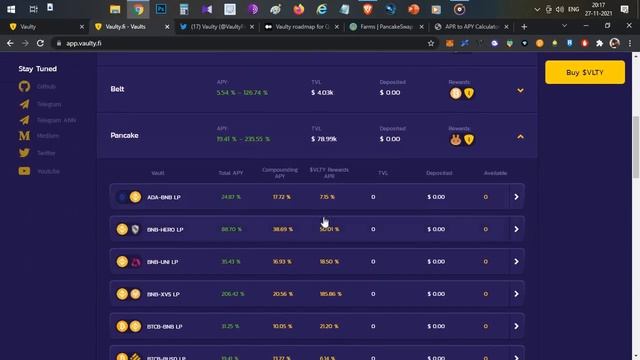The height and width of the screenshot is (360, 640).
Task: Bookmark this page with star
Action: pos(431,43)
